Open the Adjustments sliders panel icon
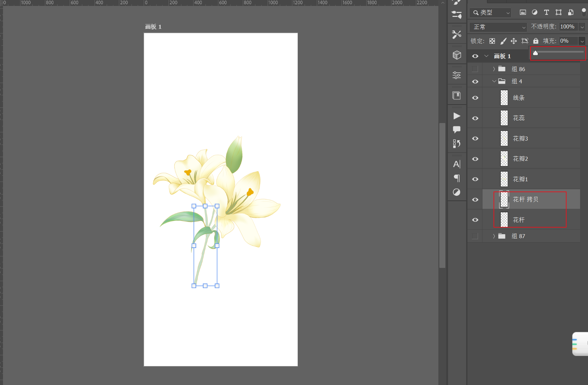This screenshot has width=588, height=385. [x=457, y=75]
